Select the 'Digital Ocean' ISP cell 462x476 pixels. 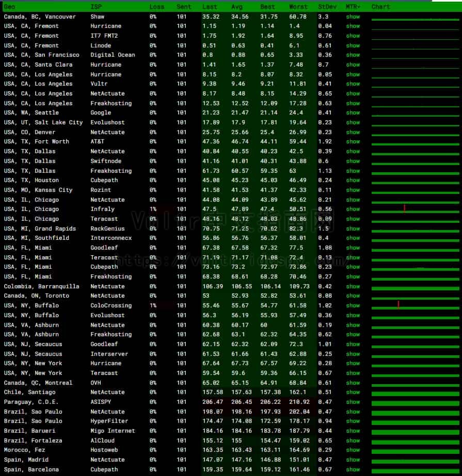(x=113, y=55)
